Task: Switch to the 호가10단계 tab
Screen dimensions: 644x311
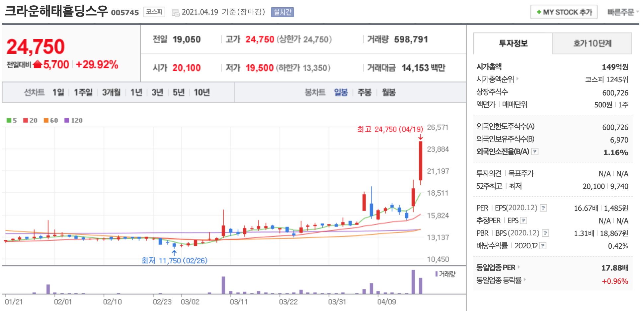Action: 592,43
